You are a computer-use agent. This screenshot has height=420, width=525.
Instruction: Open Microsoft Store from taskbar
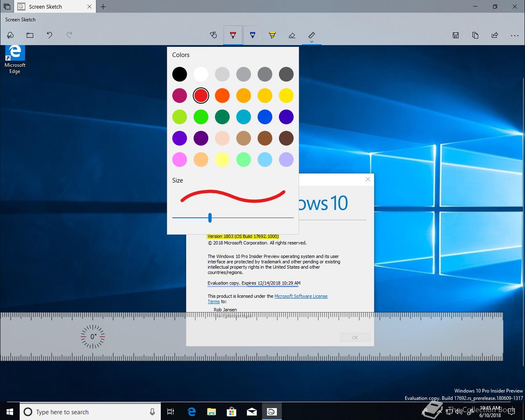pos(231,412)
